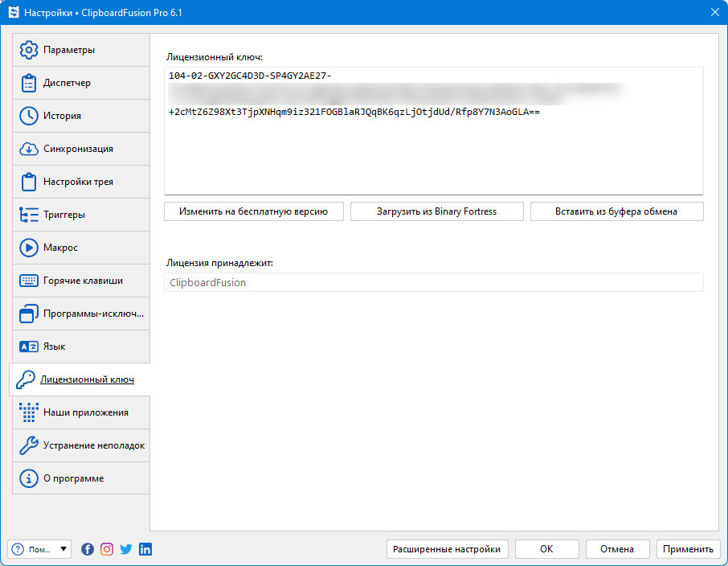Click inside the license key text area
Image resolution: width=728 pixels, height=566 pixels.
[434, 131]
